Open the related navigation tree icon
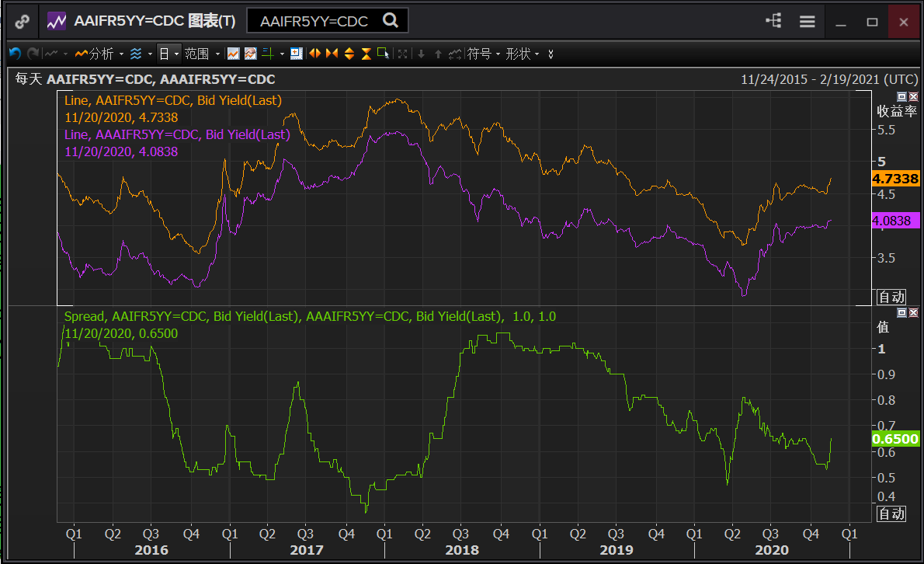The height and width of the screenshot is (564, 924). tap(773, 21)
